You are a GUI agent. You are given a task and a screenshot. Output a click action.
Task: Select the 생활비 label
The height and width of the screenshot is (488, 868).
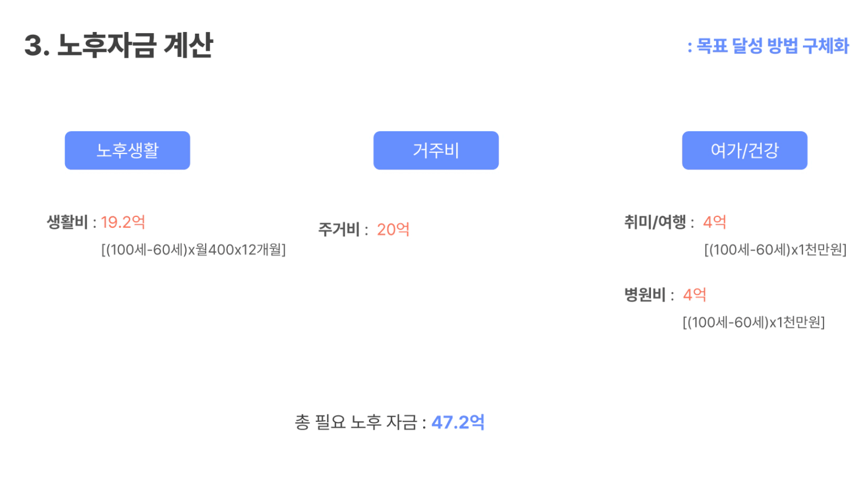(67, 222)
